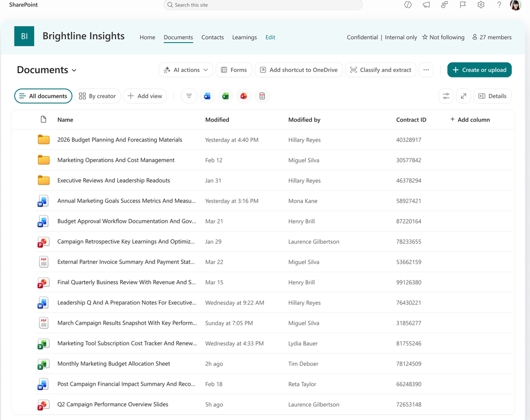Filter documents by Excel file type
The height and width of the screenshot is (420, 530).
pos(225,96)
